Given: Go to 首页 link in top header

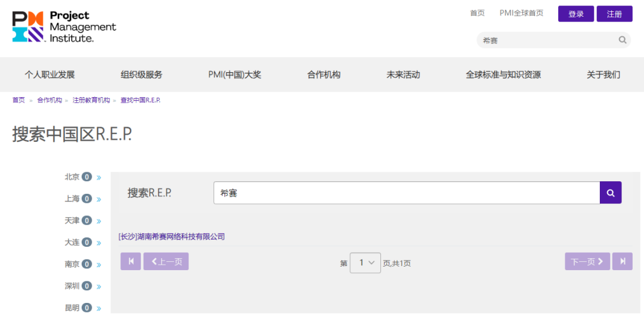Looking at the screenshot, I should pos(477,13).
